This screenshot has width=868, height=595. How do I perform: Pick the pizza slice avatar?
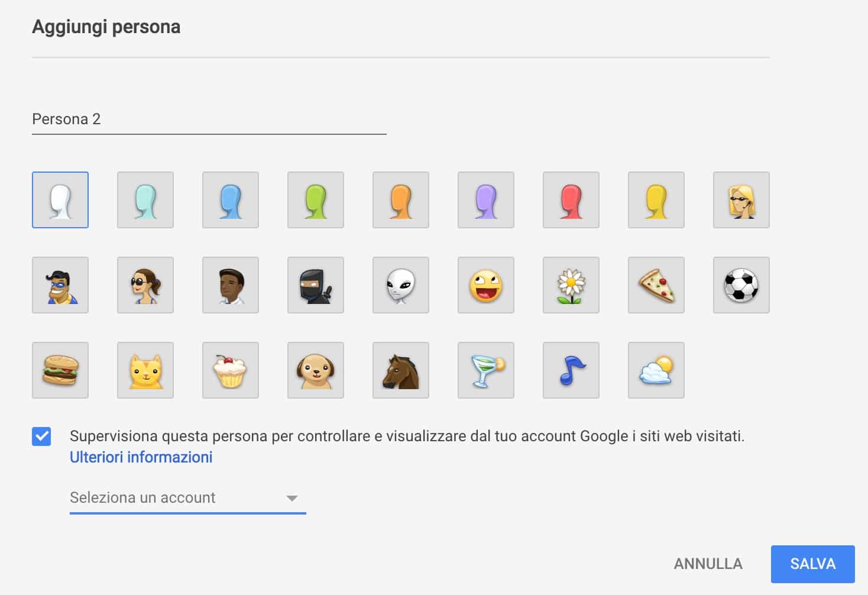[x=656, y=285]
